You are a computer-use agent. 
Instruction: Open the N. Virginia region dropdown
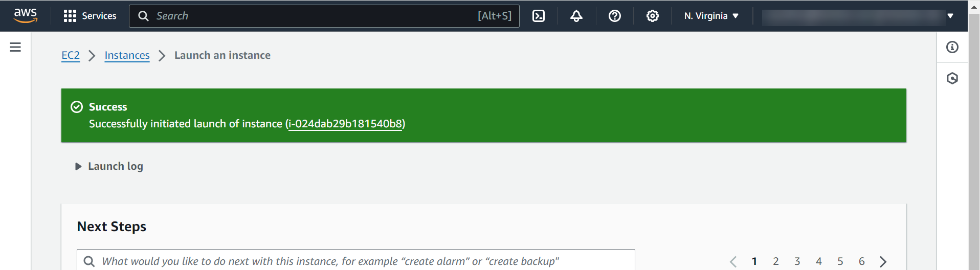[x=711, y=16]
